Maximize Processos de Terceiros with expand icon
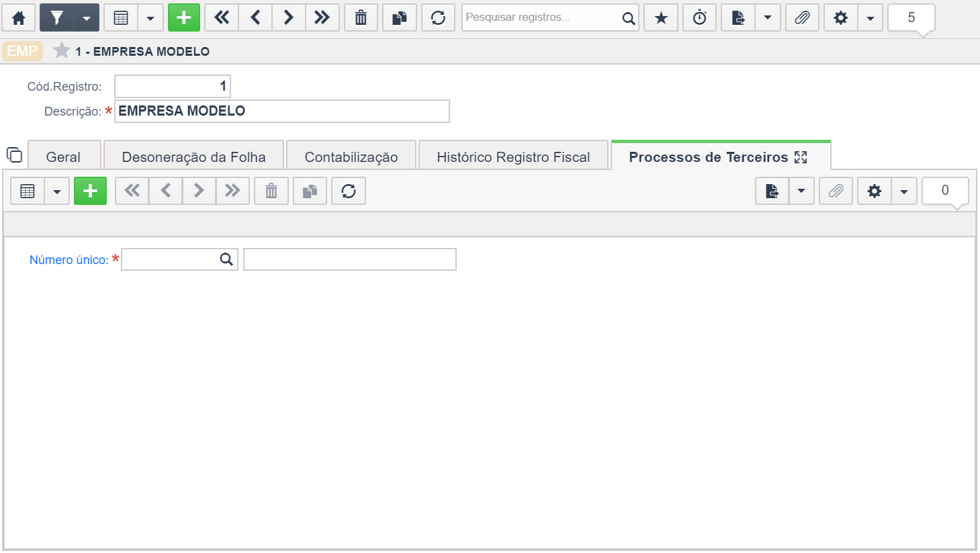 pyautogui.click(x=801, y=157)
